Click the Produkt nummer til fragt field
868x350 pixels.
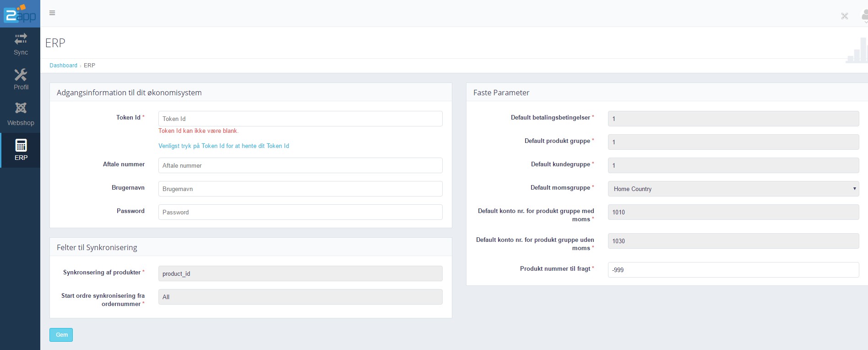(733, 270)
